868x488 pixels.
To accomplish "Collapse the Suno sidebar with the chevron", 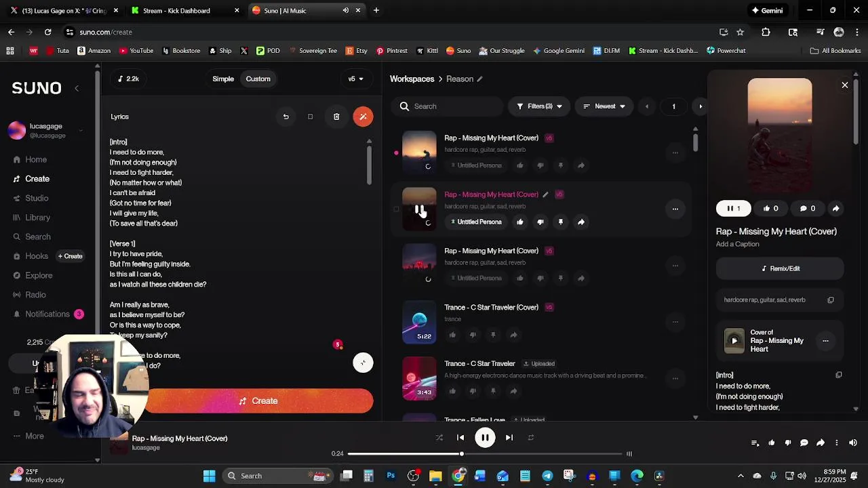I will point(77,88).
